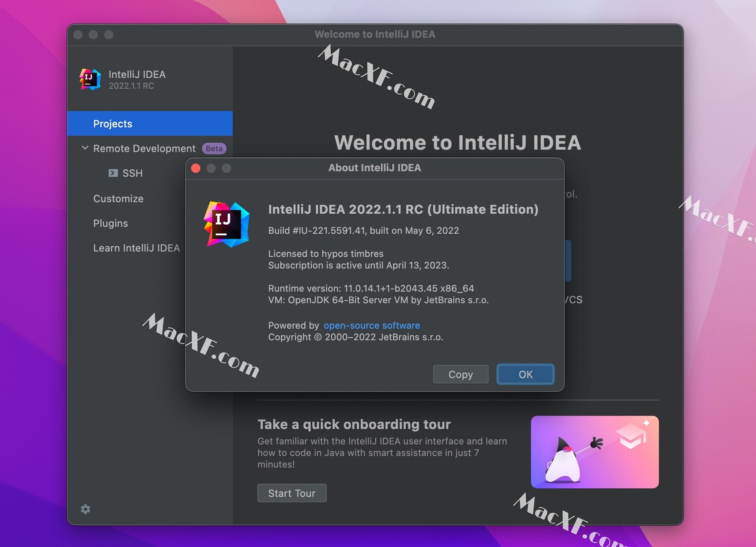Click the OK button in About dialog
Screen dimensions: 756x547
525,374
